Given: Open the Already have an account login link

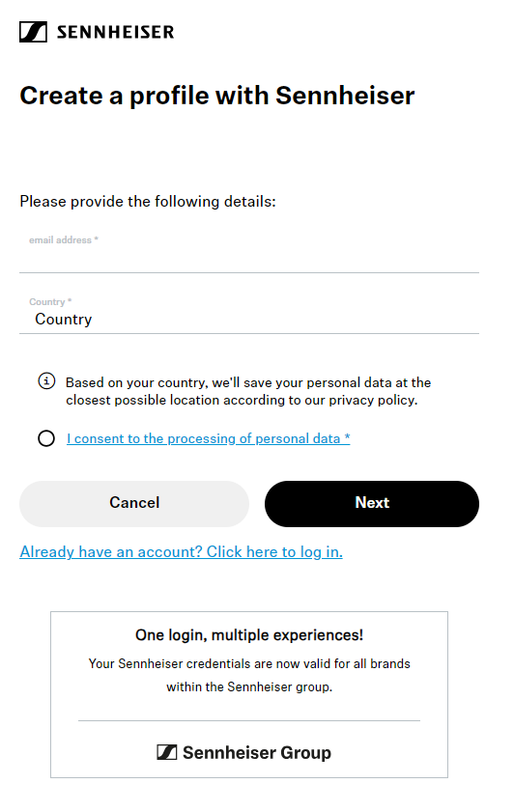Looking at the screenshot, I should tap(182, 552).
